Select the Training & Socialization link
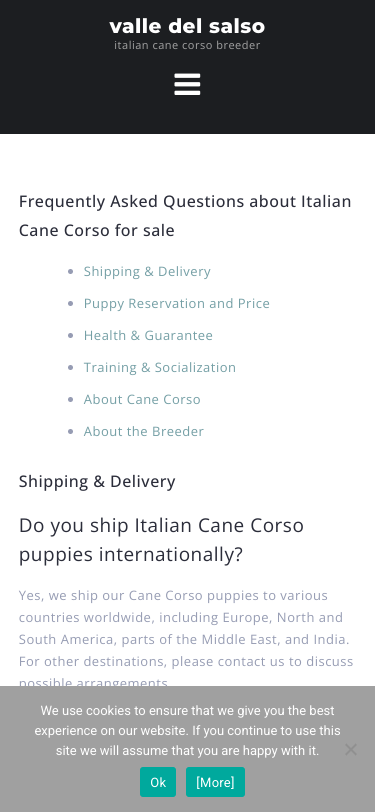The height and width of the screenshot is (812, 375). pos(160,368)
